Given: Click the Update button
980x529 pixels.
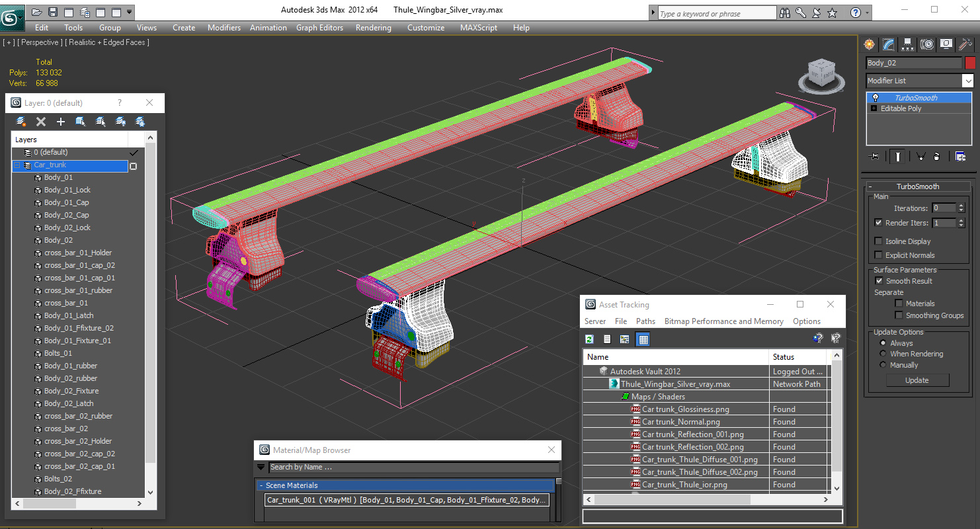Looking at the screenshot, I should point(917,380).
